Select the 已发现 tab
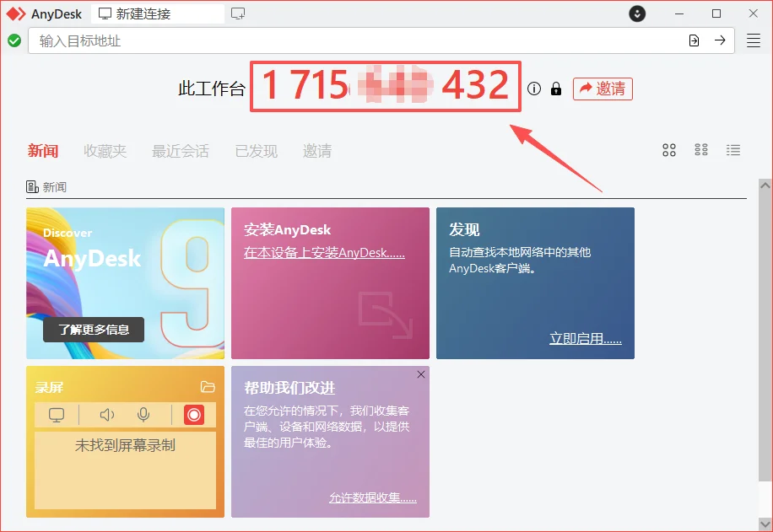 point(257,151)
